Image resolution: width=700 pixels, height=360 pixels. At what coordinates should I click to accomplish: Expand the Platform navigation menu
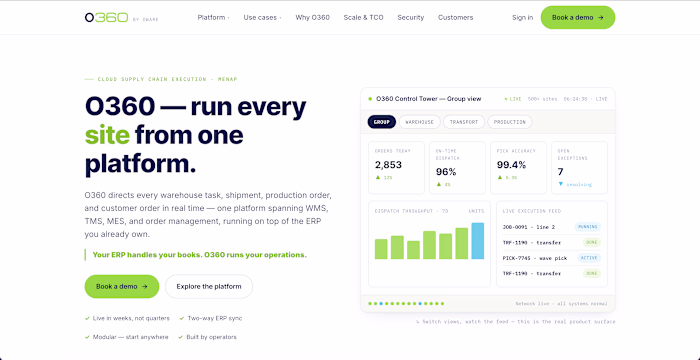coord(213,17)
